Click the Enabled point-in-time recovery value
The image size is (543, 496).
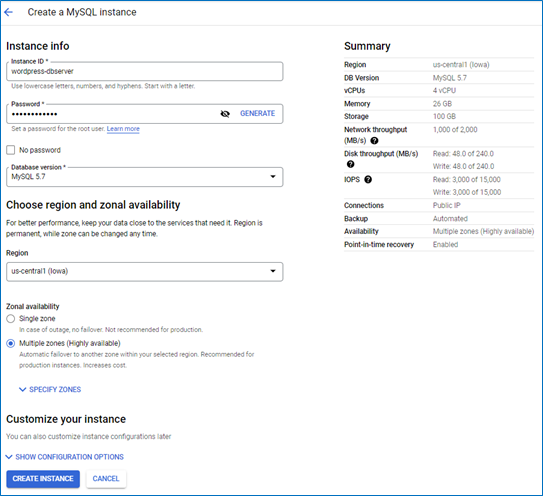tap(445, 245)
